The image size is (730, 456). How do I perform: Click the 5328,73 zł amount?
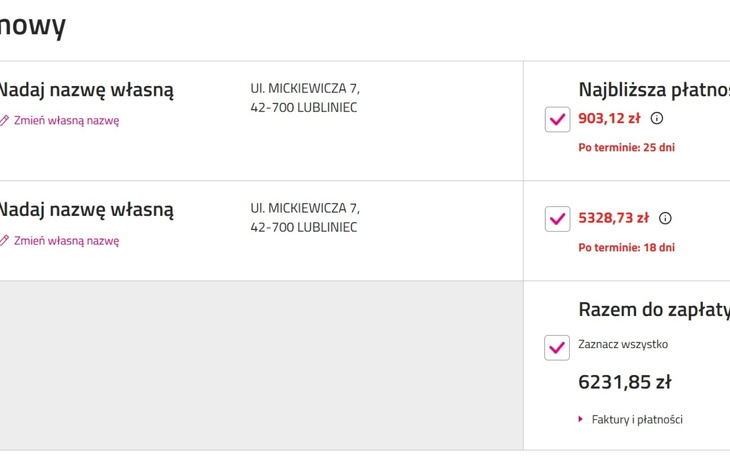click(613, 218)
